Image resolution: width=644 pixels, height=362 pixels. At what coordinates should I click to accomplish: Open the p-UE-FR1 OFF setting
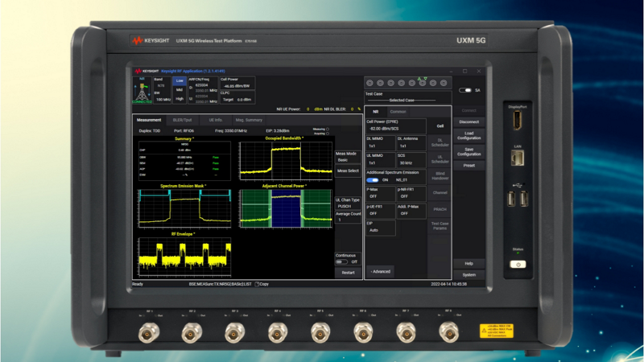click(380, 210)
